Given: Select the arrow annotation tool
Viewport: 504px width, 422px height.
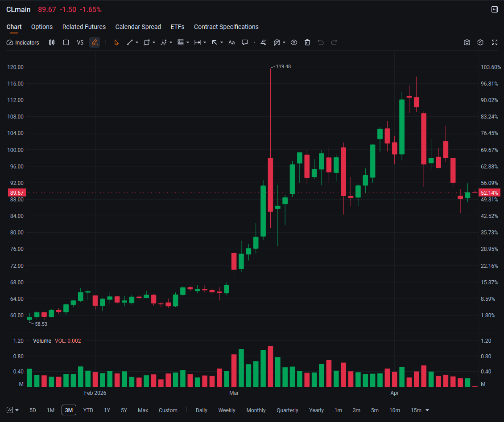Looking at the screenshot, I should 215,42.
